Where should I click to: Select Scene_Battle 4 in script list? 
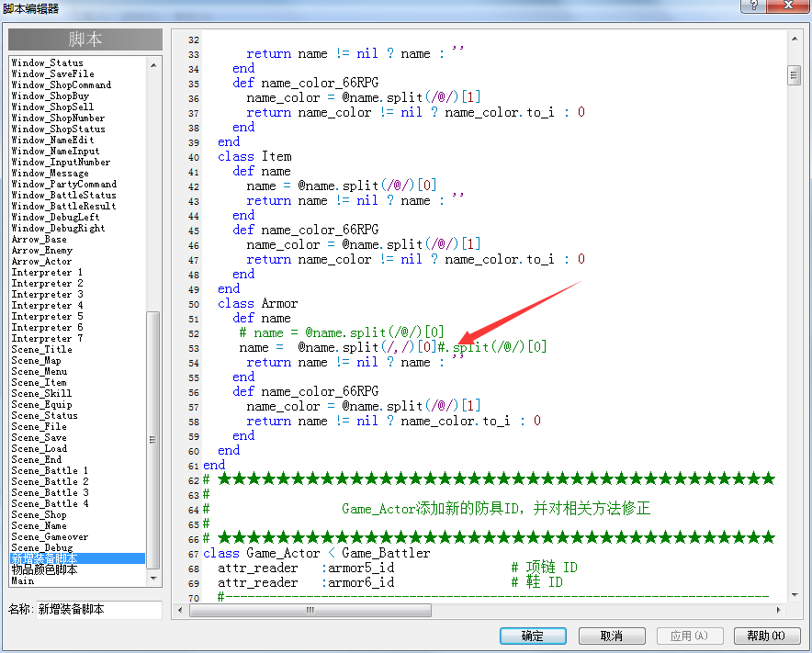click(x=50, y=503)
